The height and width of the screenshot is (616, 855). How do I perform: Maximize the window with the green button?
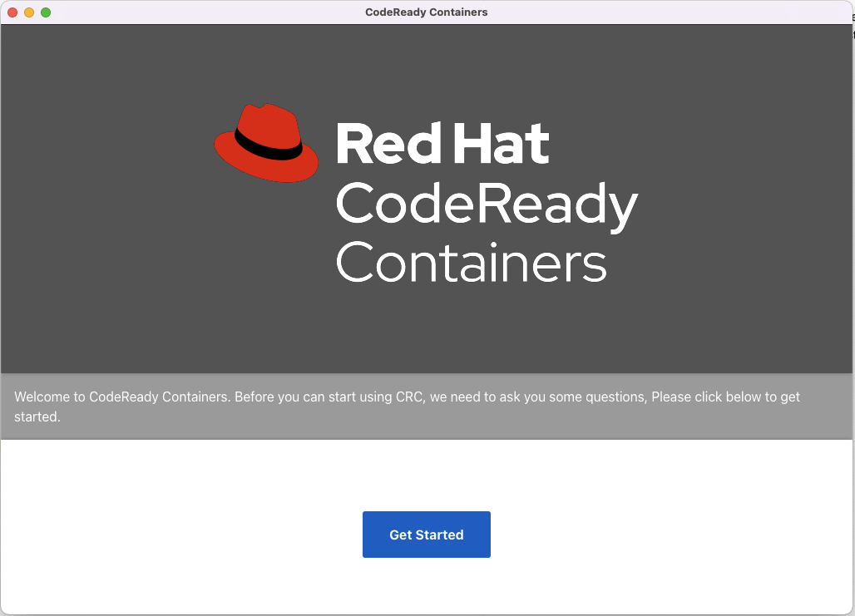coord(46,12)
